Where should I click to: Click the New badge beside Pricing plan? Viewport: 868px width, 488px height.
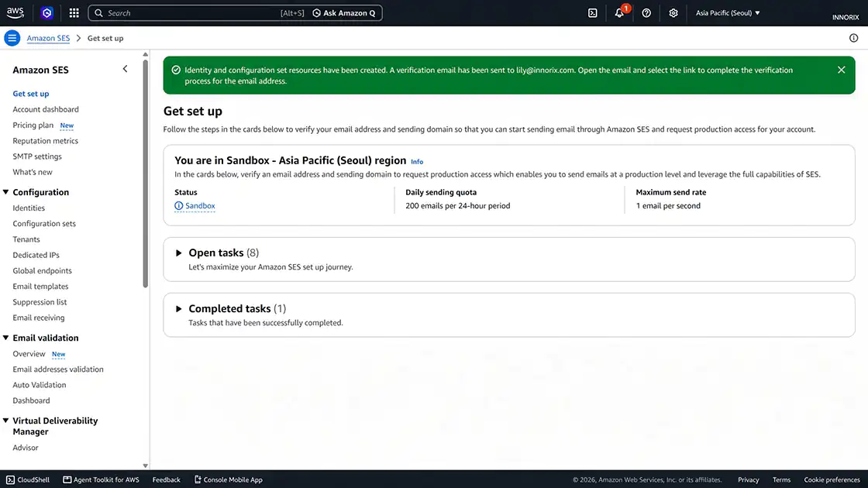tap(67, 125)
